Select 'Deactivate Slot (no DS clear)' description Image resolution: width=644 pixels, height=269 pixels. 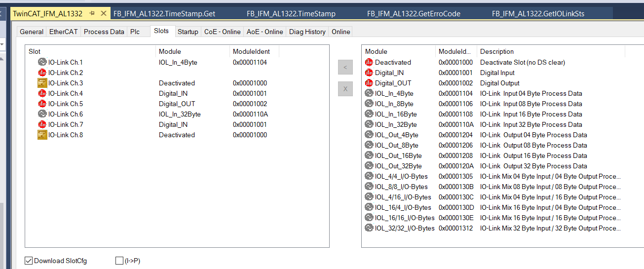click(523, 62)
